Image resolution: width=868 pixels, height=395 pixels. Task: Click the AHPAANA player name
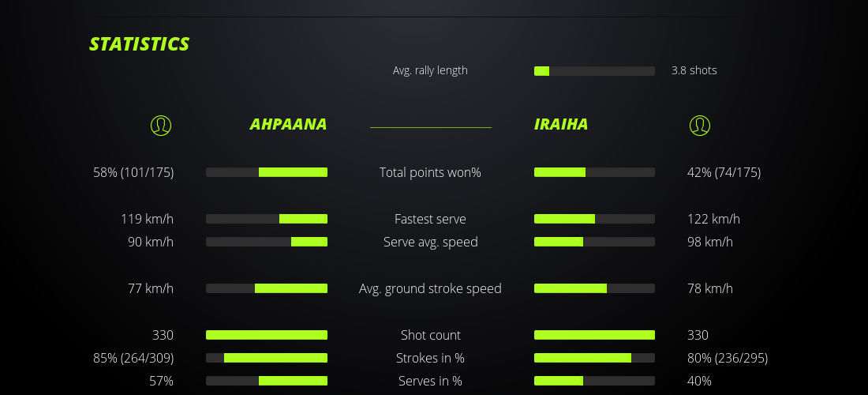[288, 124]
